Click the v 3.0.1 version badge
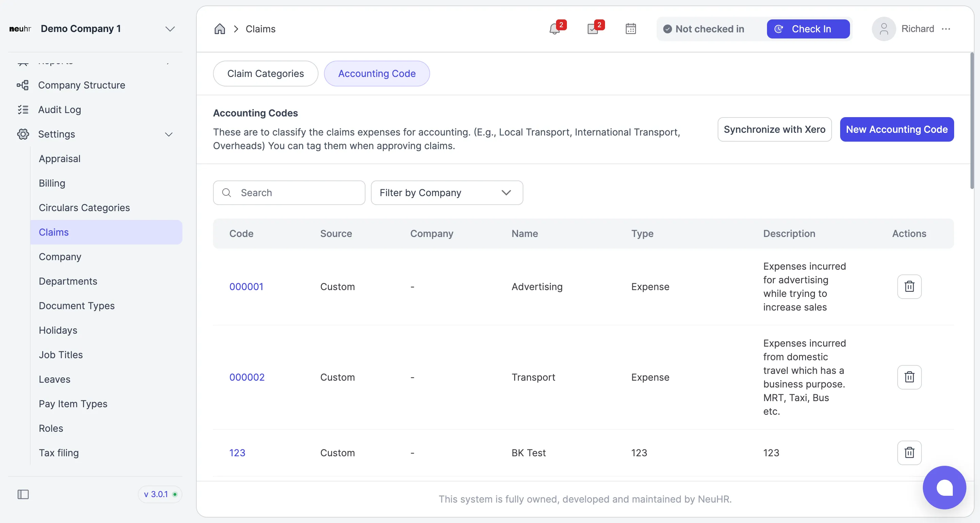This screenshot has width=980, height=523. (160, 494)
